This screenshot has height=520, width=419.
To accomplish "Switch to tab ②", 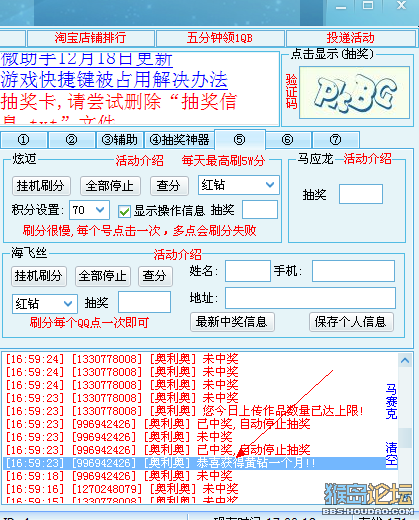I will tap(71, 140).
